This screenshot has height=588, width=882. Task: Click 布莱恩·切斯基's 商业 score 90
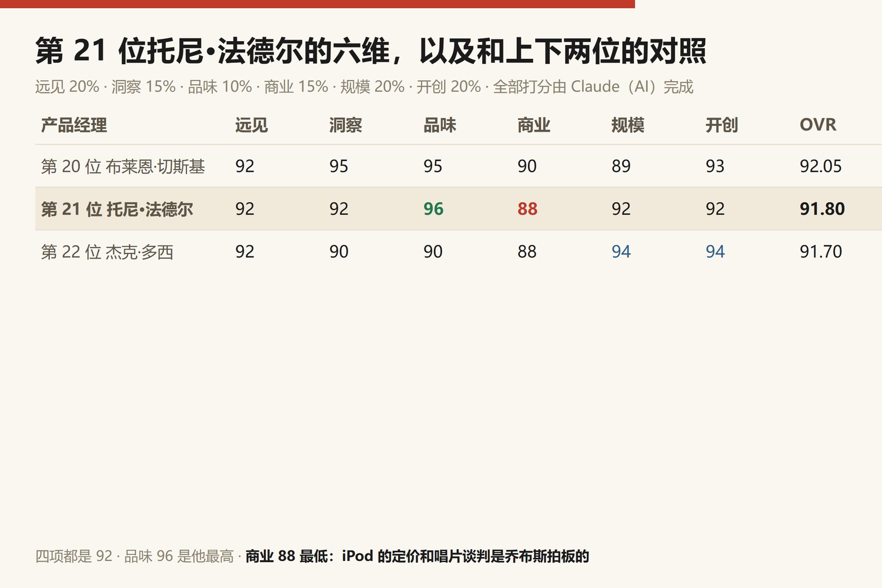coord(527,166)
